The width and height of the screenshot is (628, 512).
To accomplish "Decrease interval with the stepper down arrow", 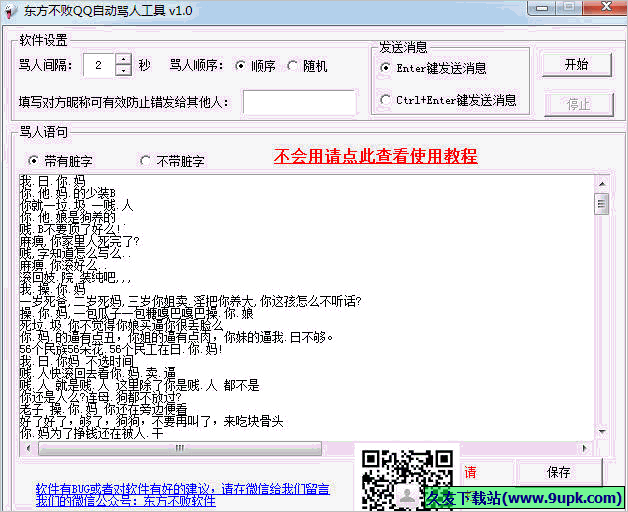I will coord(123,71).
